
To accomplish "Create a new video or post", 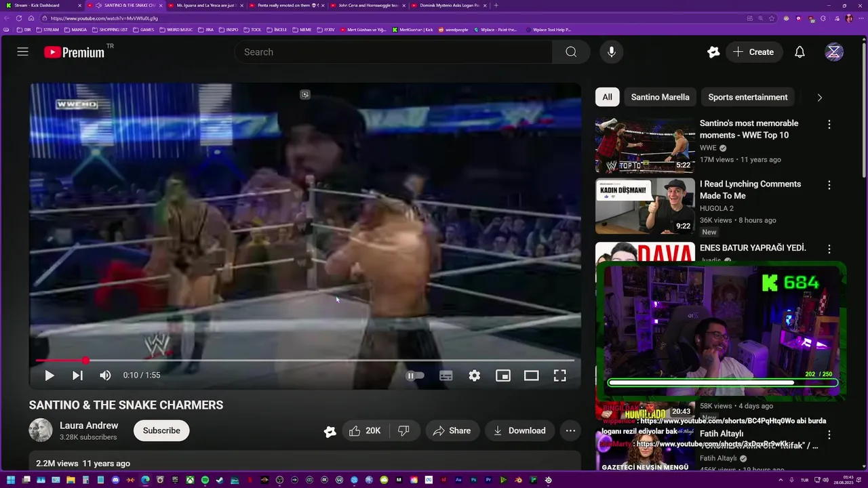I will point(753,52).
